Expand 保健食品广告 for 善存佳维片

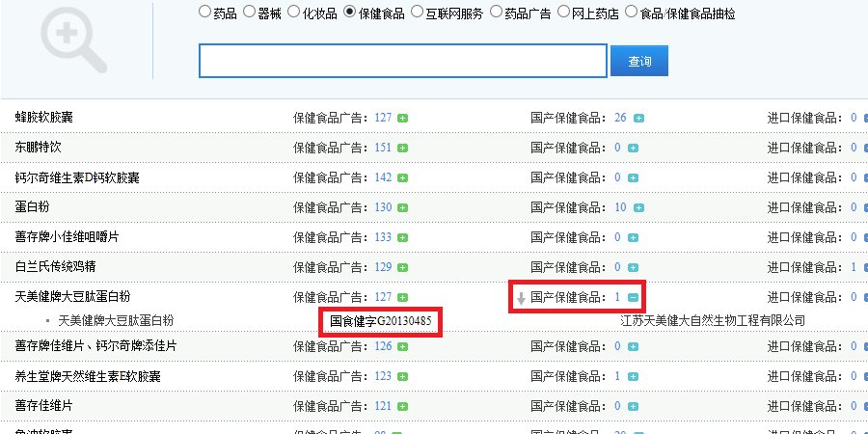(x=402, y=406)
